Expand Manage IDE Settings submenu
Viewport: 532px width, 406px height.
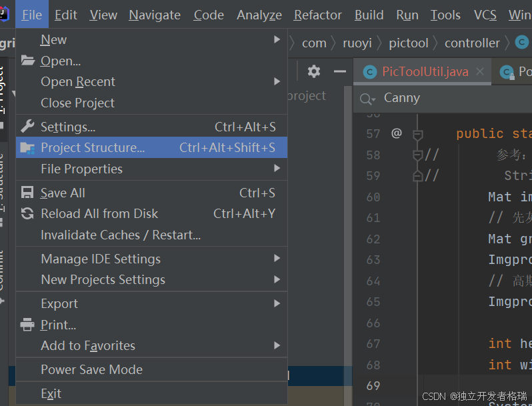pyautogui.click(x=277, y=259)
